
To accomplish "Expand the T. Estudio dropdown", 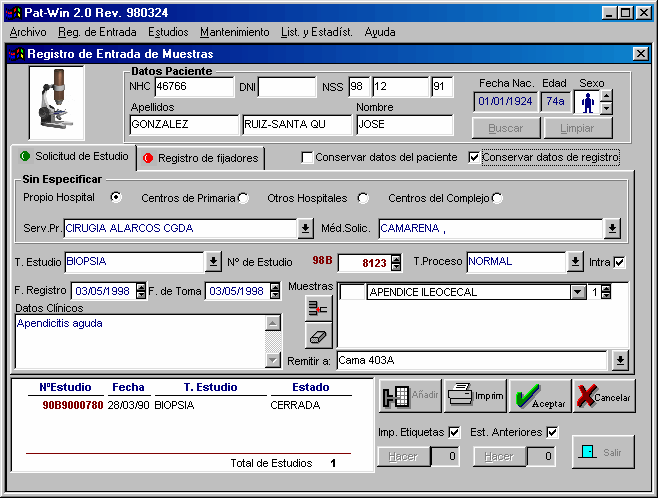I will pos(213,262).
